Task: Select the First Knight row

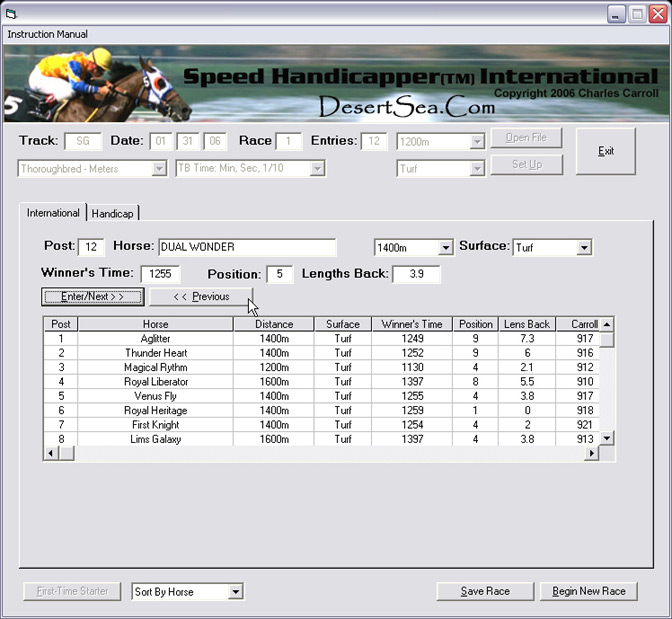Action: pos(321,425)
